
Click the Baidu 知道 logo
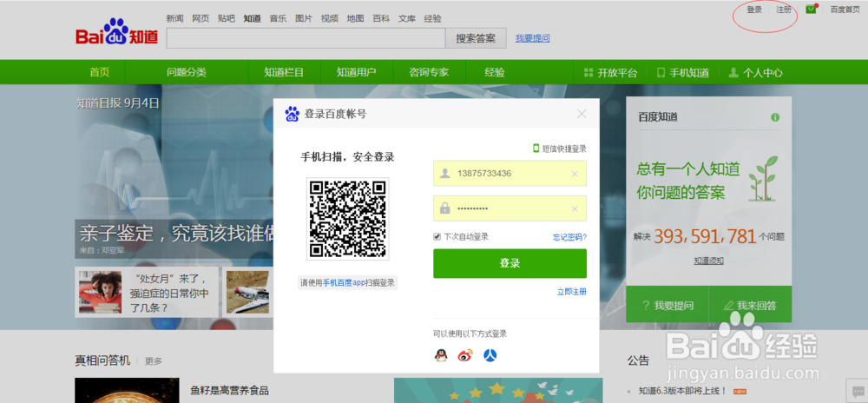117,31
